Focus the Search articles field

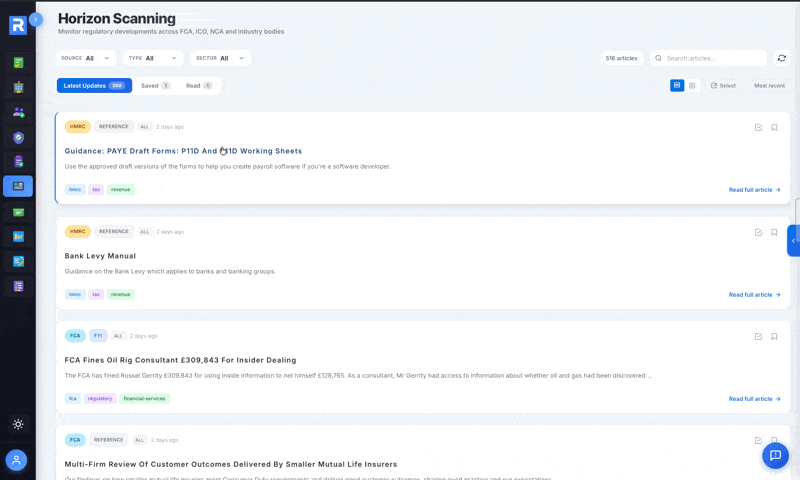[x=709, y=58]
